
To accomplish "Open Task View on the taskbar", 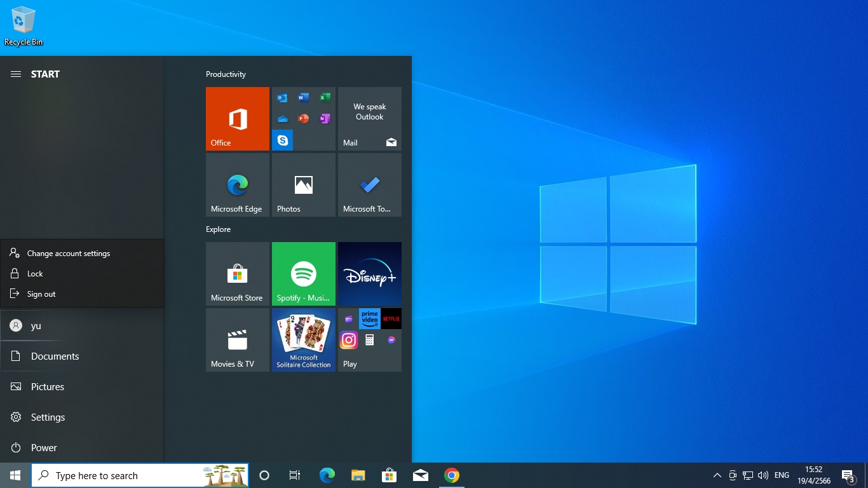I will [295, 475].
